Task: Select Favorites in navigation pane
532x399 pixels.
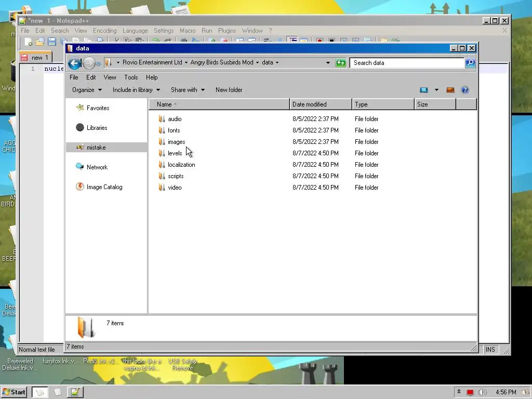Action: click(x=98, y=108)
